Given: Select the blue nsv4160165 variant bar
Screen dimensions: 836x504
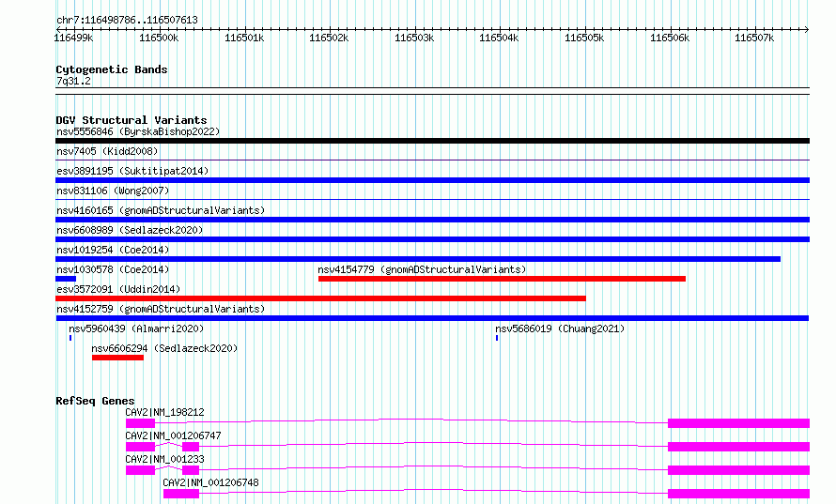Looking at the screenshot, I should pos(432,220).
